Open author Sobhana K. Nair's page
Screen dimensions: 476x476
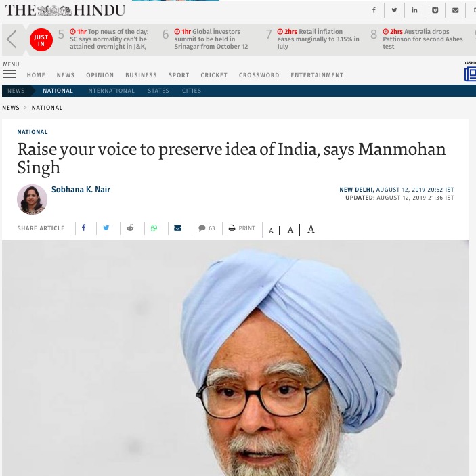pyautogui.click(x=81, y=189)
